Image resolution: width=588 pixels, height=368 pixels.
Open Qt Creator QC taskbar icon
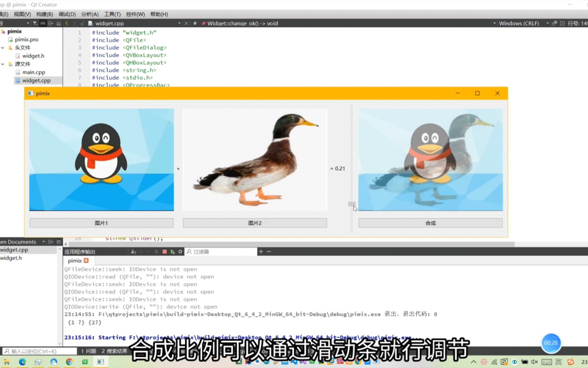(x=85, y=362)
